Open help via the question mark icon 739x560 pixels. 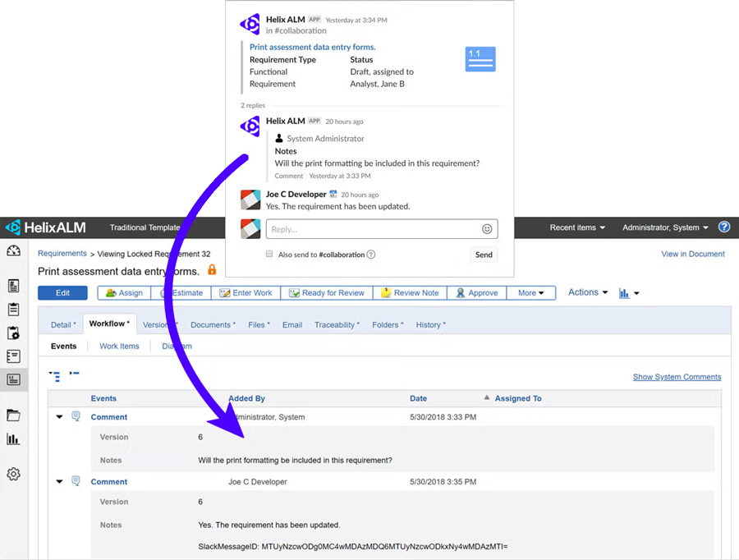(x=724, y=227)
